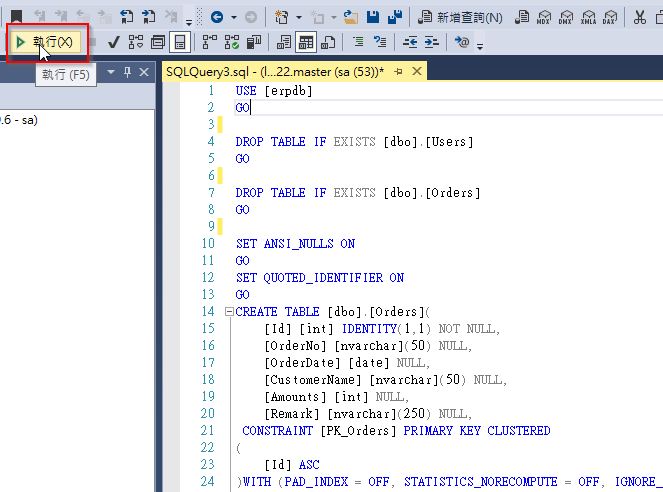Viewport: 663px width, 492px height.
Task: Click line 'DROP TABLE IF EXISTS [dbo].[Users]'
Action: [354, 142]
